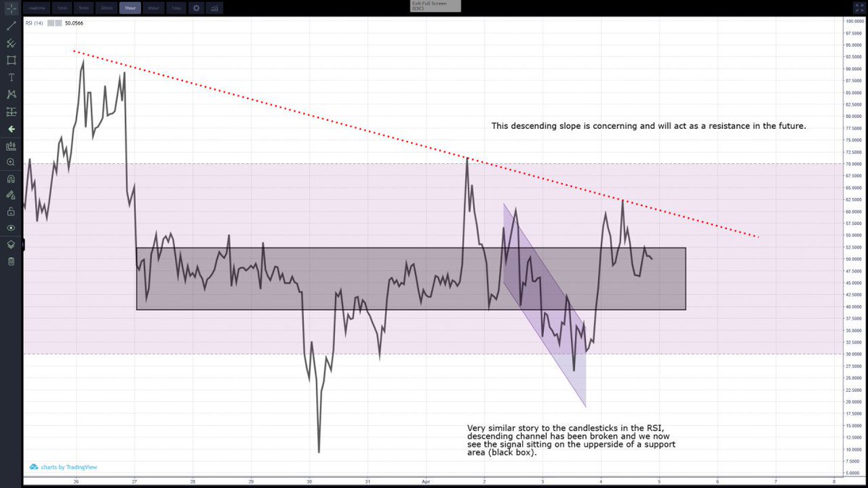This screenshot has width=868, height=488.
Task: Switch to the 5min interval
Action: click(84, 8)
